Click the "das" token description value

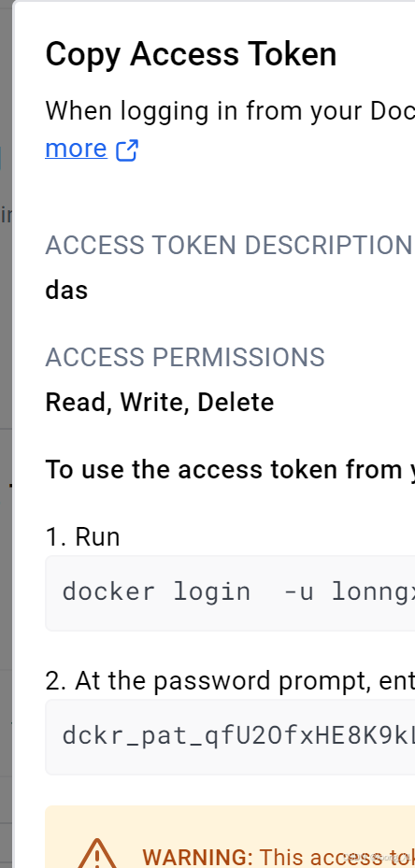(66, 290)
